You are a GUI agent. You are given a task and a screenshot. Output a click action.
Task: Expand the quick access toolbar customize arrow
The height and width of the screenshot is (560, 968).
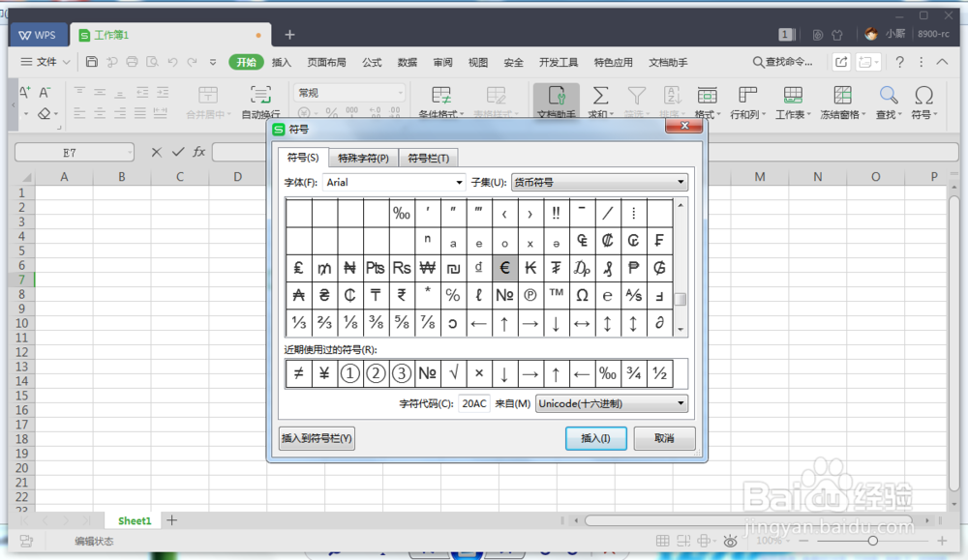213,62
